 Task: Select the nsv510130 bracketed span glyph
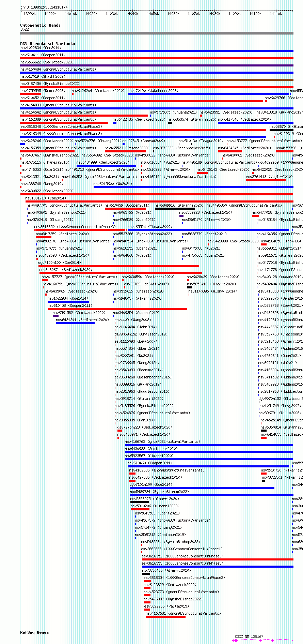(185, 144)
